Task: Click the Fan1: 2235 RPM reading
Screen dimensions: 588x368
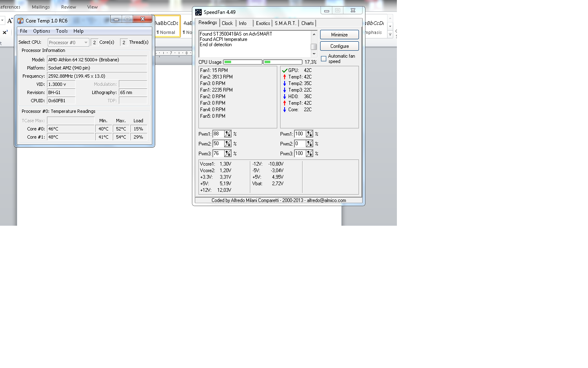Action: (x=216, y=90)
